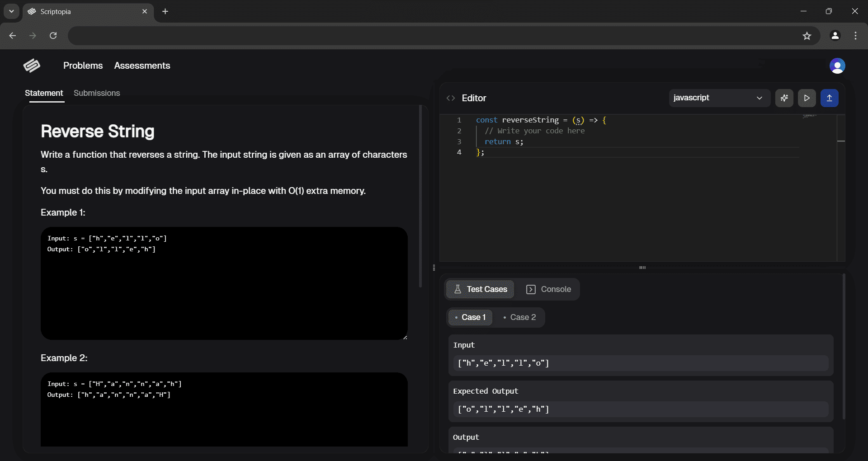The width and height of the screenshot is (868, 461).
Task: Open AI assistance with the sparkles icon
Action: coord(784,98)
